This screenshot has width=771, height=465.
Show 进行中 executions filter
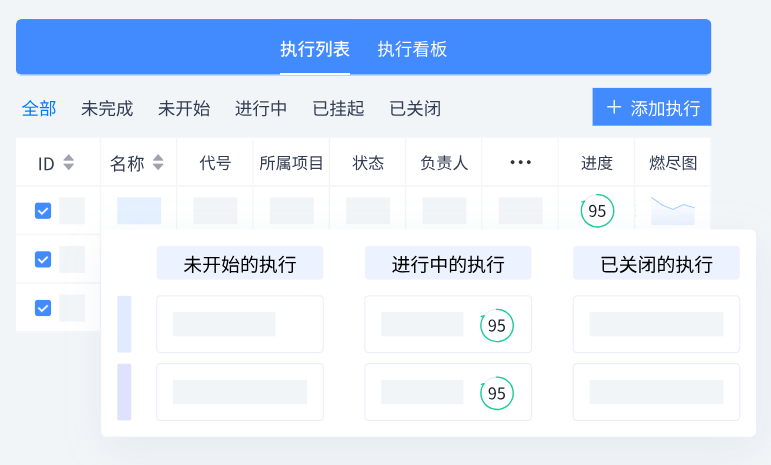[261, 108]
